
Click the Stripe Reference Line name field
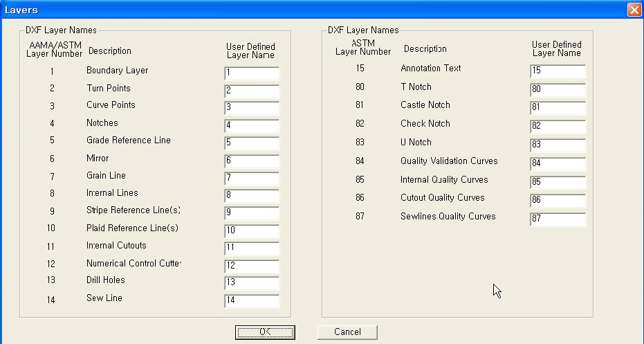pos(252,213)
